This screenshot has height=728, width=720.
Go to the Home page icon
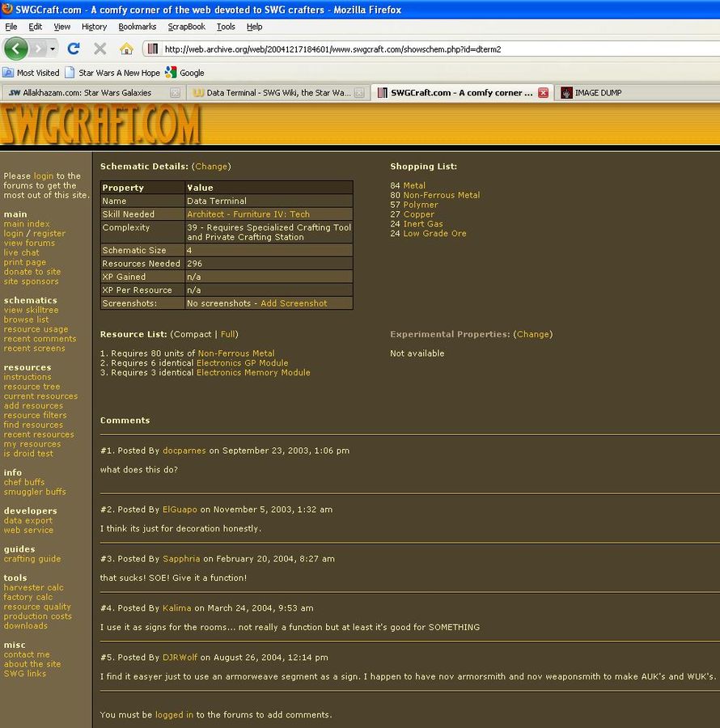(126, 49)
